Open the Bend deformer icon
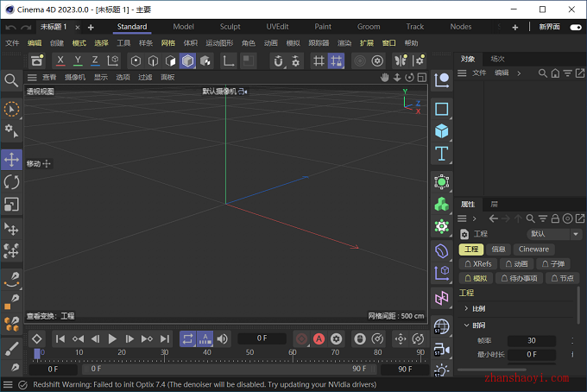Image resolution: width=587 pixels, height=392 pixels. (442, 251)
